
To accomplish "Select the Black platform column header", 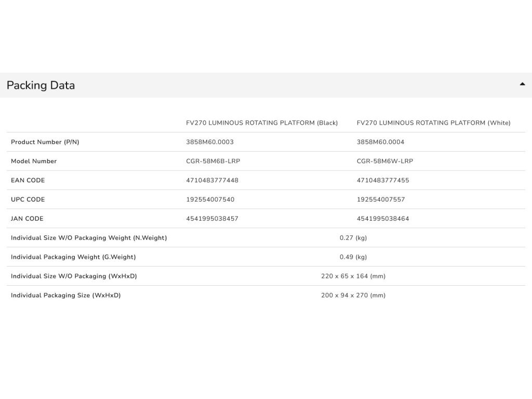I will pyautogui.click(x=262, y=123).
